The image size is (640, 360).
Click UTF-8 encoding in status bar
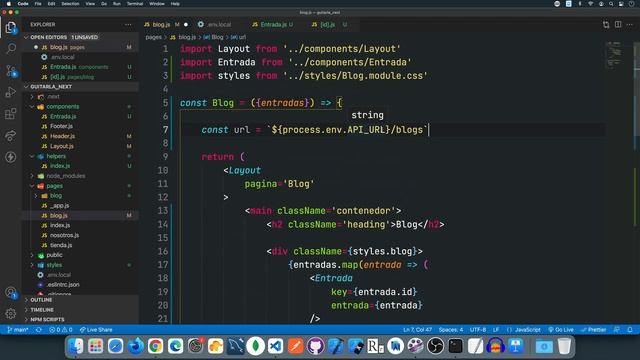478,330
